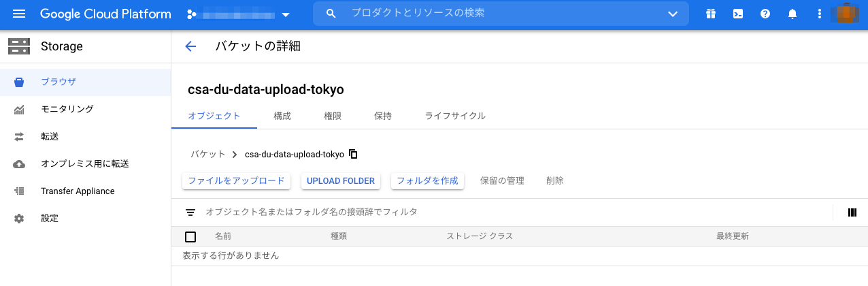
Task: Open 設定 in the sidebar
Action: pyautogui.click(x=85, y=218)
